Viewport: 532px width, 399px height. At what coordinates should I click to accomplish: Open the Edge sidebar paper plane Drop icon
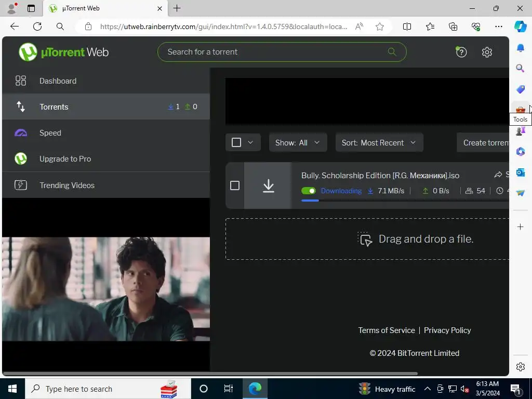point(520,193)
